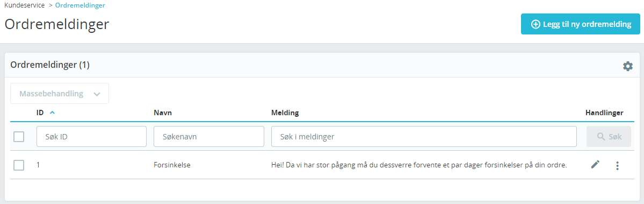Tick the checkbox for order message 1
This screenshot has width=644, height=204.
click(x=19, y=165)
